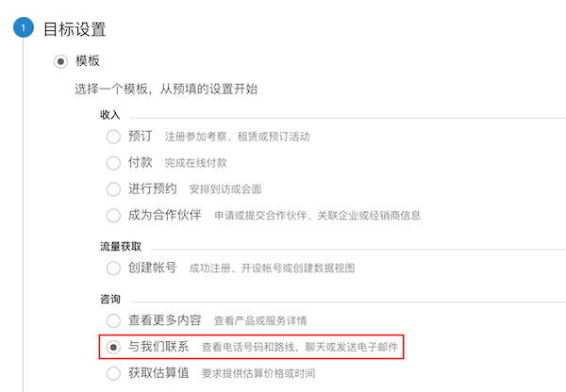Select 查看更多内容 radio button
Viewport: 566px width, 392px height.
pyautogui.click(x=113, y=320)
